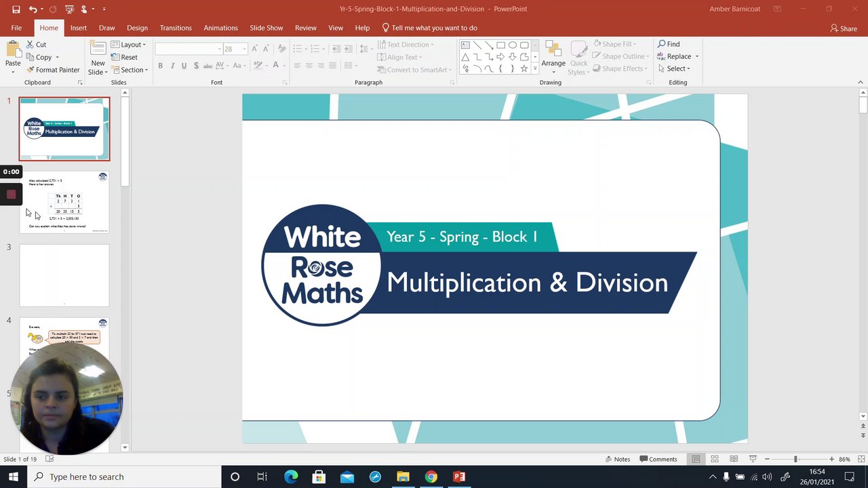Open the Animations tab
Viewport: 868px width, 488px height.
pyautogui.click(x=220, y=28)
